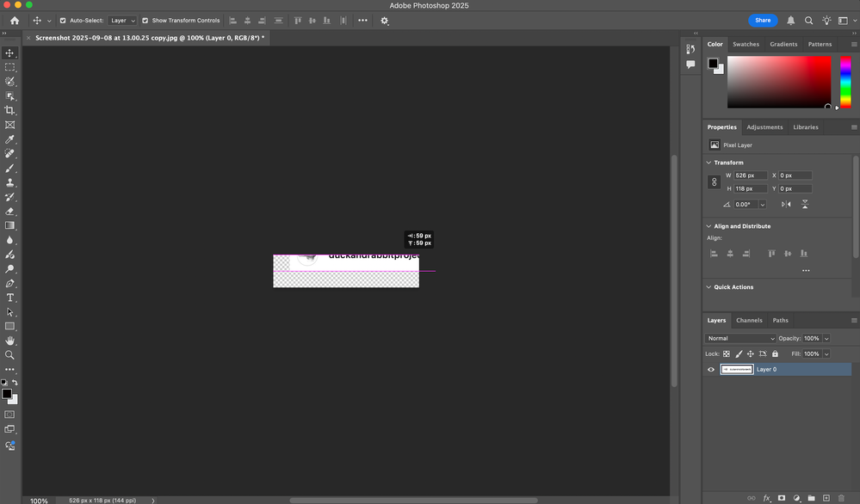Click the hue slider strip

pyautogui.click(x=845, y=83)
